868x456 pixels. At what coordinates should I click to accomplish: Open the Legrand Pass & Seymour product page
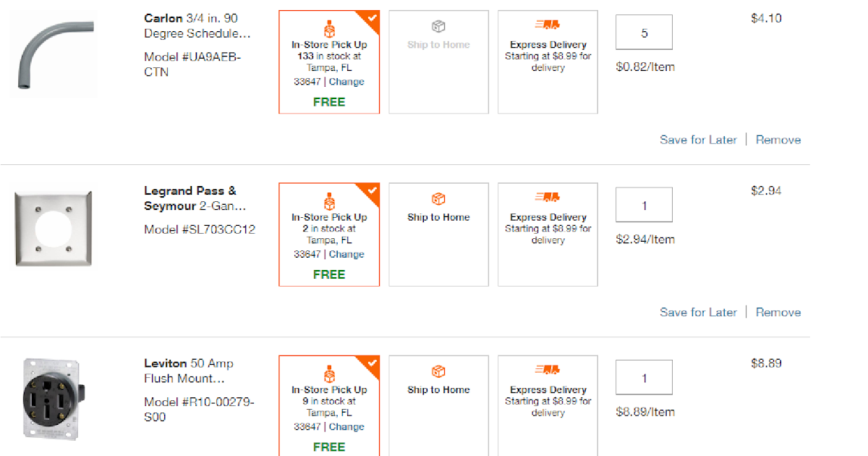coord(190,198)
